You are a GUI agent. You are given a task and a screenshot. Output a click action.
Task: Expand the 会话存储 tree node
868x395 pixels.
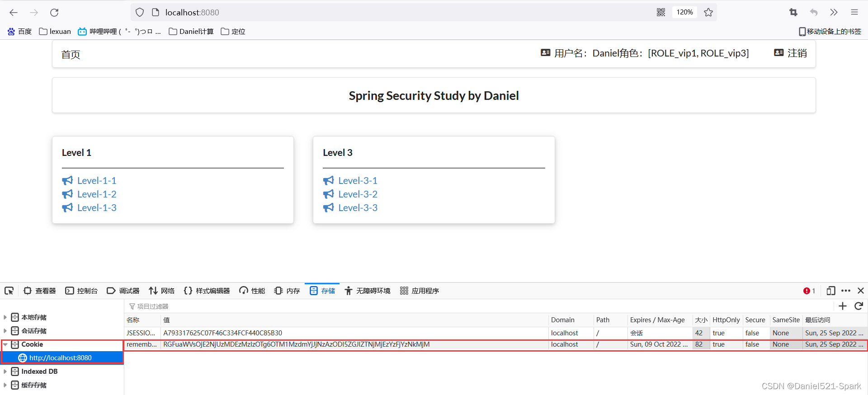tap(5, 331)
